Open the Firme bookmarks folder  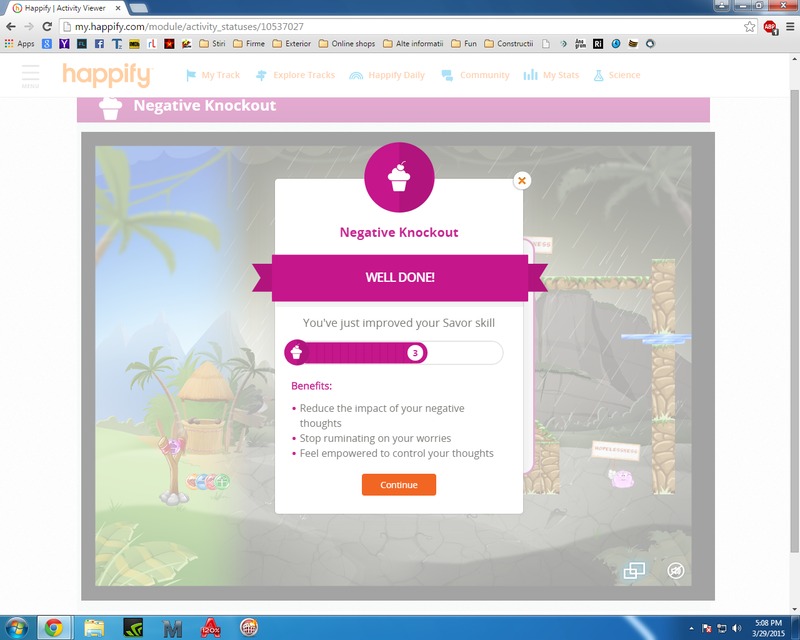[249, 44]
